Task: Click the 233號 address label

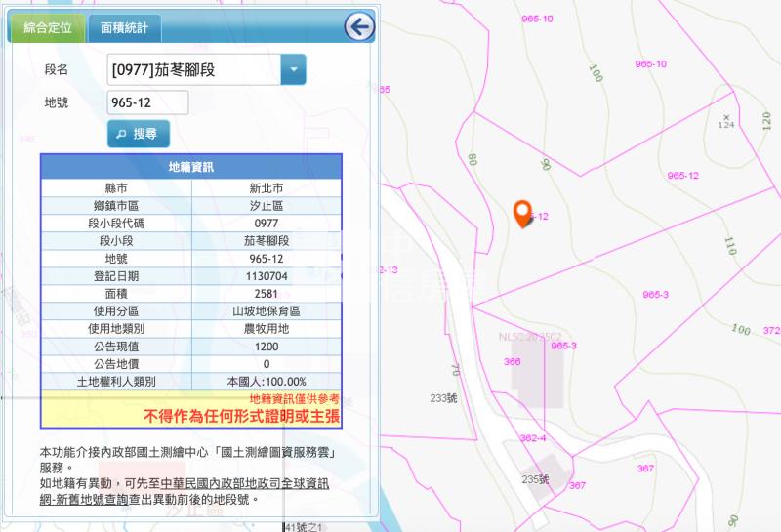Action: (444, 397)
